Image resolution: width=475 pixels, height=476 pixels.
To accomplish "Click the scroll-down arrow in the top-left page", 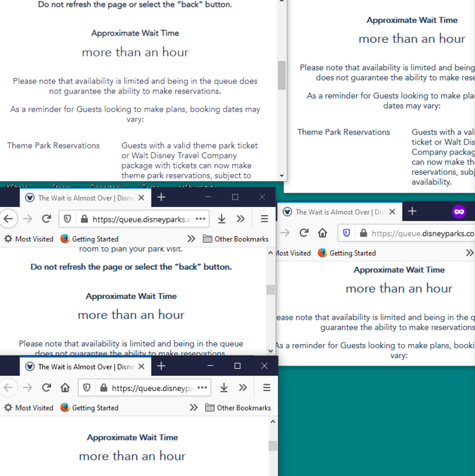I will pos(282,176).
